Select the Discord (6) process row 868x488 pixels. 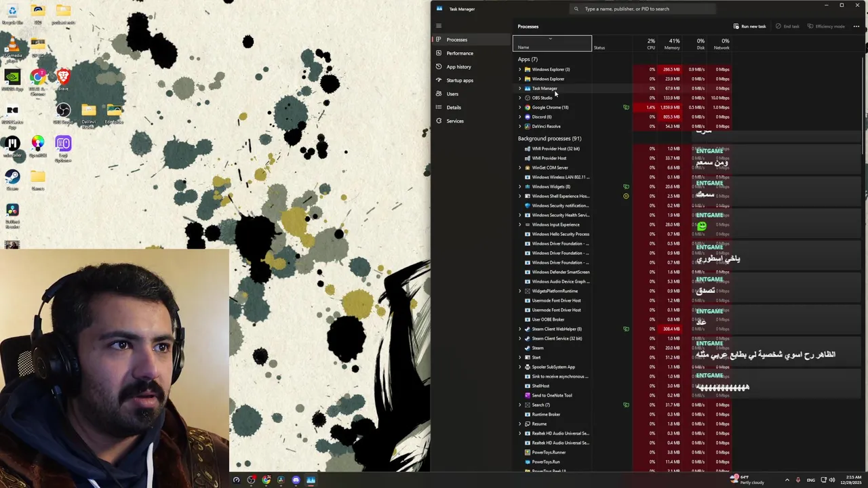coord(622,117)
